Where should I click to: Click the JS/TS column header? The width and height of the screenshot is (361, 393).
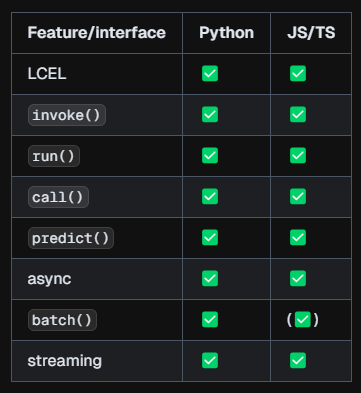311,33
